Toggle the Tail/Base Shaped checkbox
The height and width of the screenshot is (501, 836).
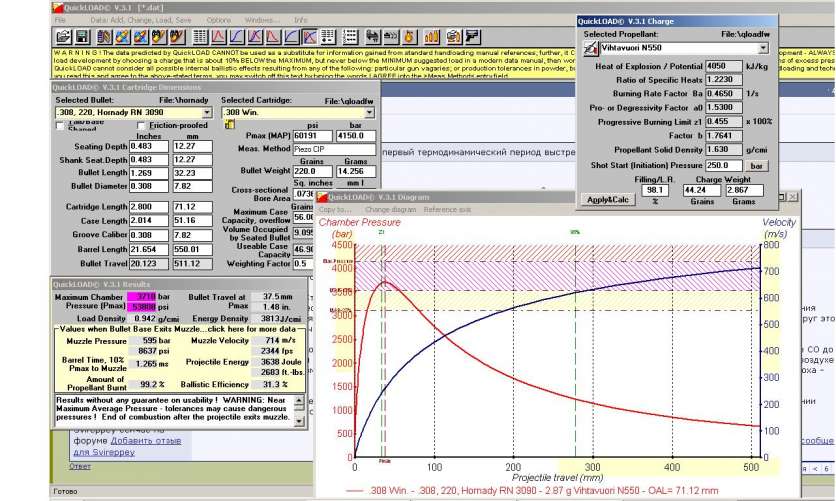[59, 126]
